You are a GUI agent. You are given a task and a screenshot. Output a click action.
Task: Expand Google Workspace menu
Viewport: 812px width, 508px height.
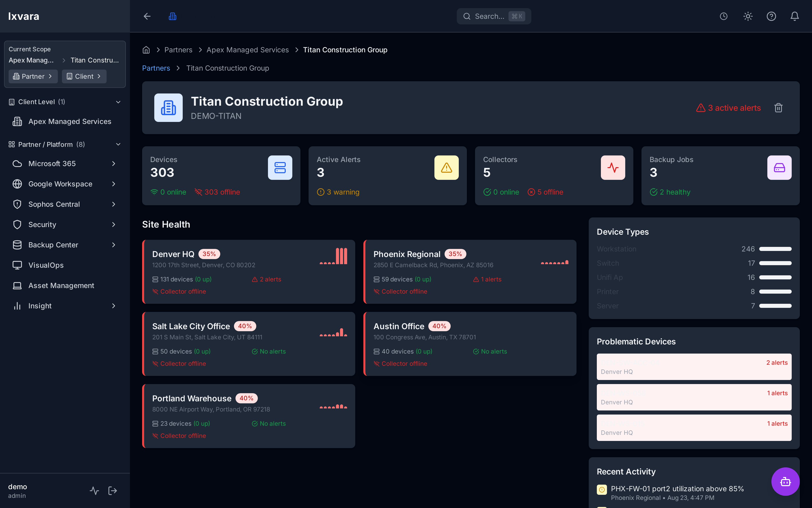[65, 184]
